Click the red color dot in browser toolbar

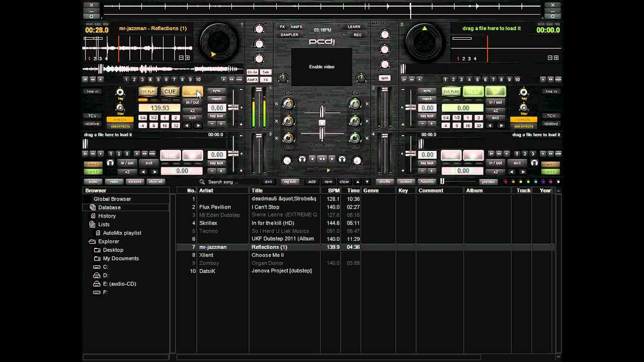505,182
